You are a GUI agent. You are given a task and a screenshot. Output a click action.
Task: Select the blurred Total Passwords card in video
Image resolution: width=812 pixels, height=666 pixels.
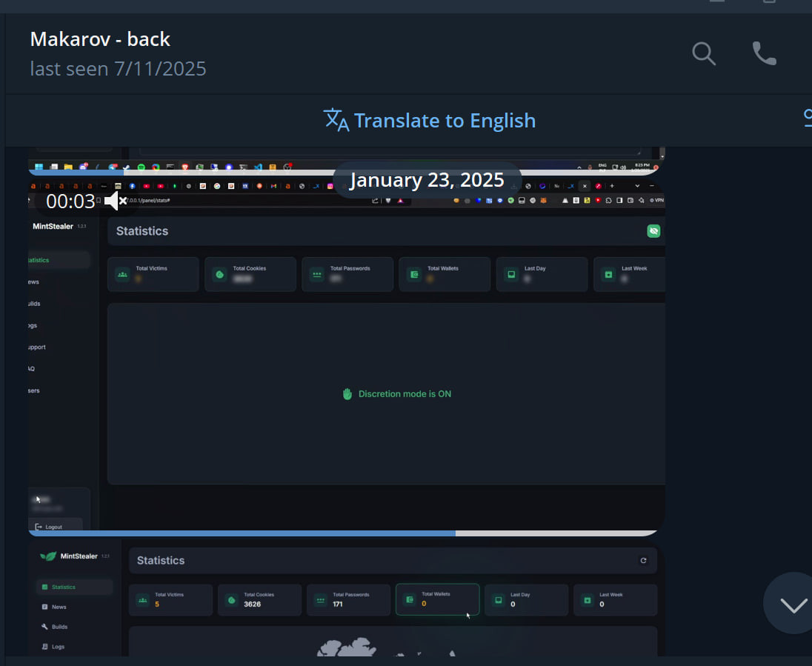[x=347, y=274]
